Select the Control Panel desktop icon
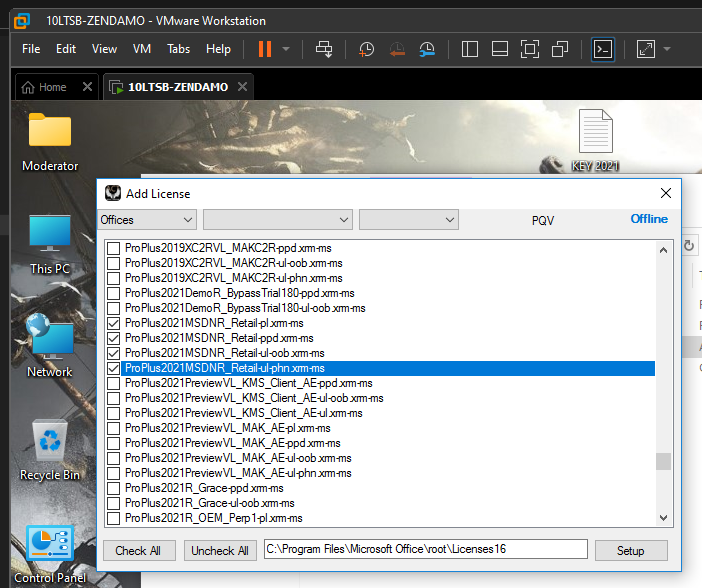The image size is (702, 588). tap(50, 555)
